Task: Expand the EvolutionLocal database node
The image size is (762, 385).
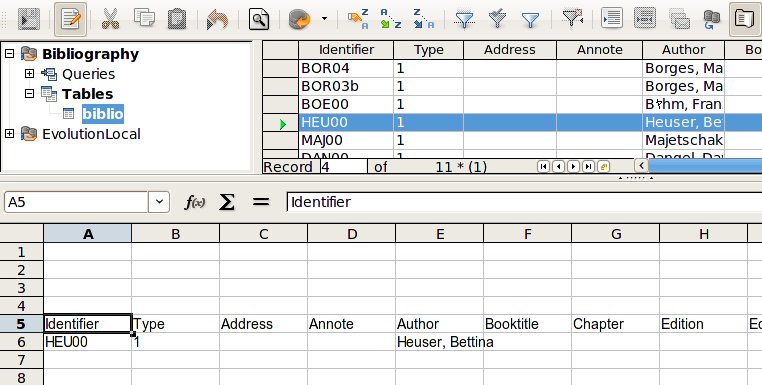Action: click(9, 134)
